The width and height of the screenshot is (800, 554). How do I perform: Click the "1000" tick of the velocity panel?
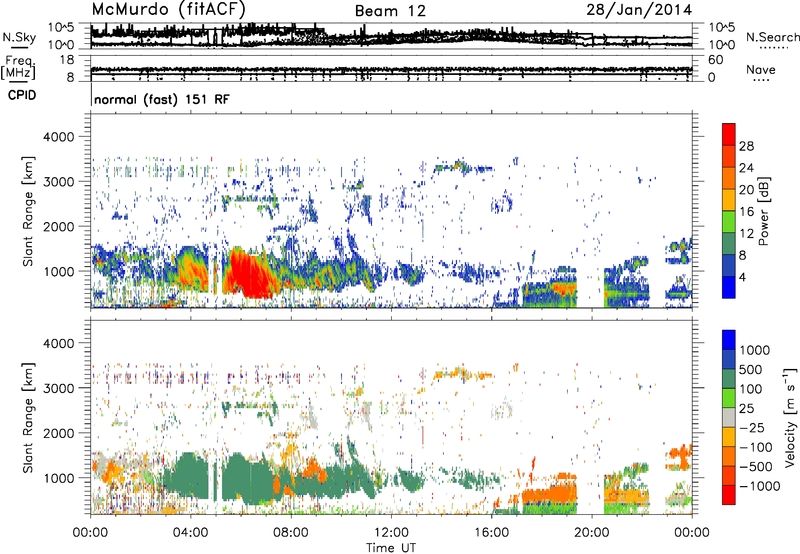coord(59,477)
